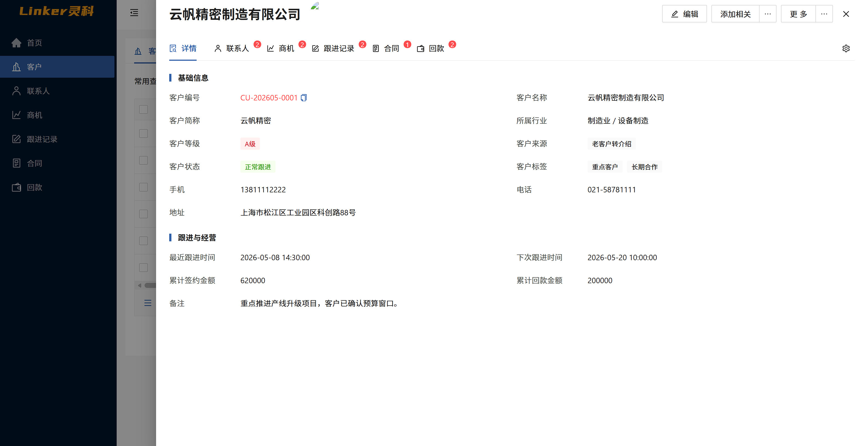Viewport: 868px width, 446px height.
Task: Open 商机 in the sidebar menu
Action: [x=57, y=115]
